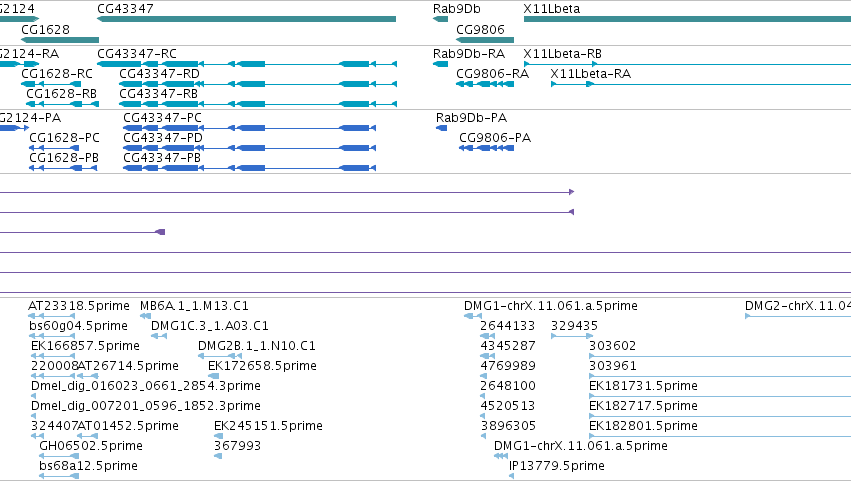The image size is (851, 481).
Task: Select transcript CG43347-RB
Action: click(258, 104)
